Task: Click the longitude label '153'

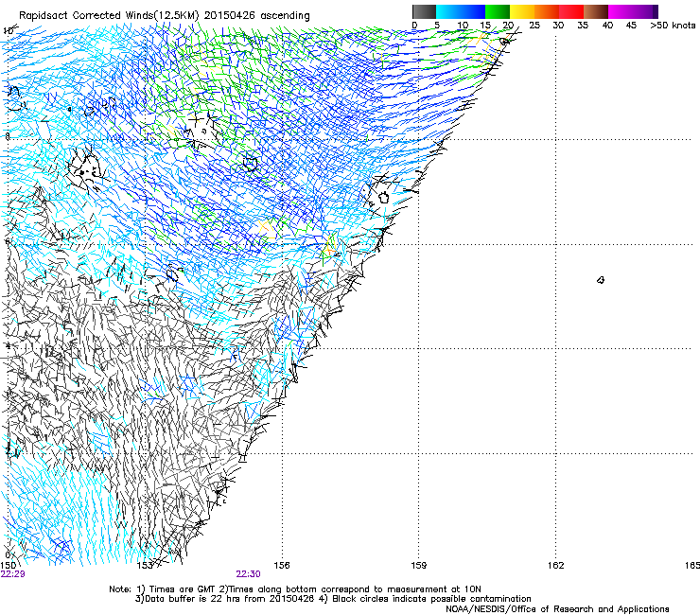Action: click(145, 566)
